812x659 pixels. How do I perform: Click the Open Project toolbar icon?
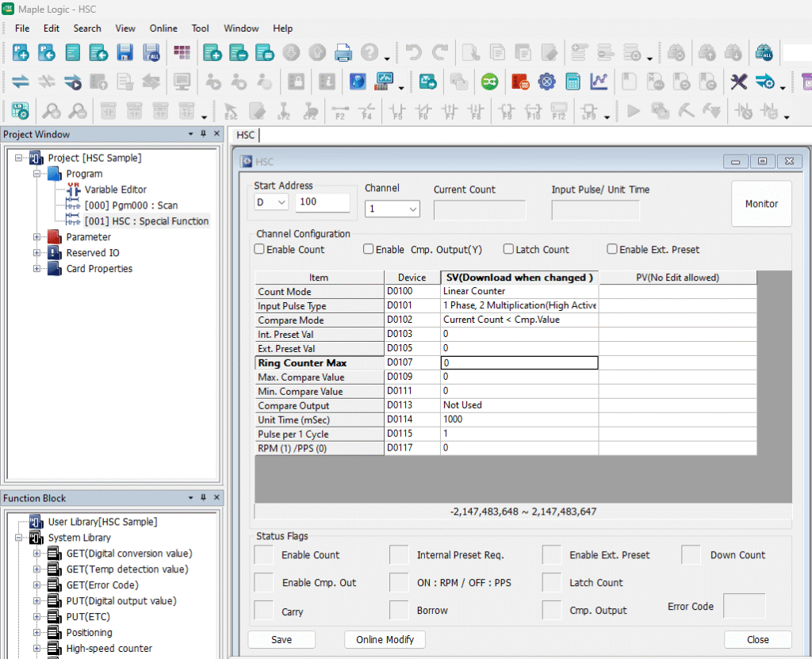[47, 52]
